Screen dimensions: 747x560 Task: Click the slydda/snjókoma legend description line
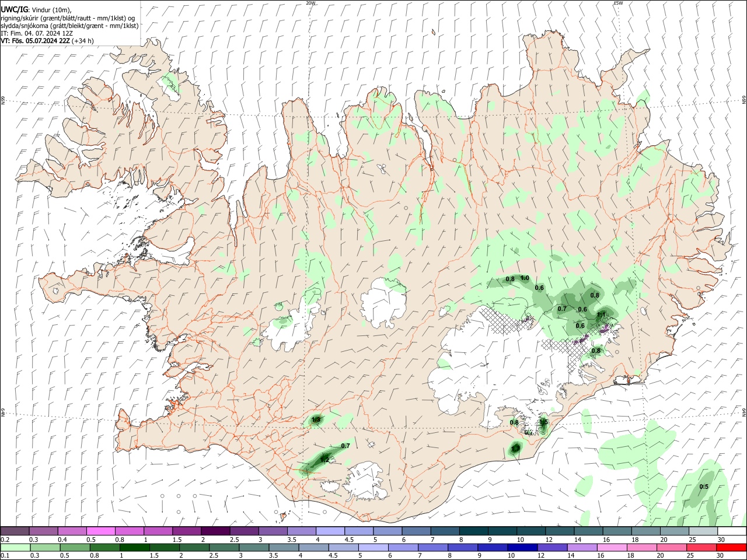(x=69, y=26)
